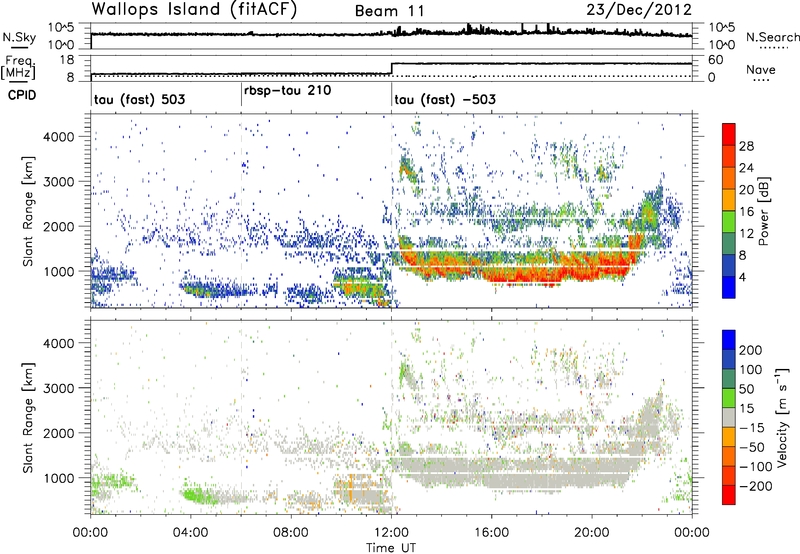Click the solid line sample under 'N.Sky'

(x=19, y=47)
